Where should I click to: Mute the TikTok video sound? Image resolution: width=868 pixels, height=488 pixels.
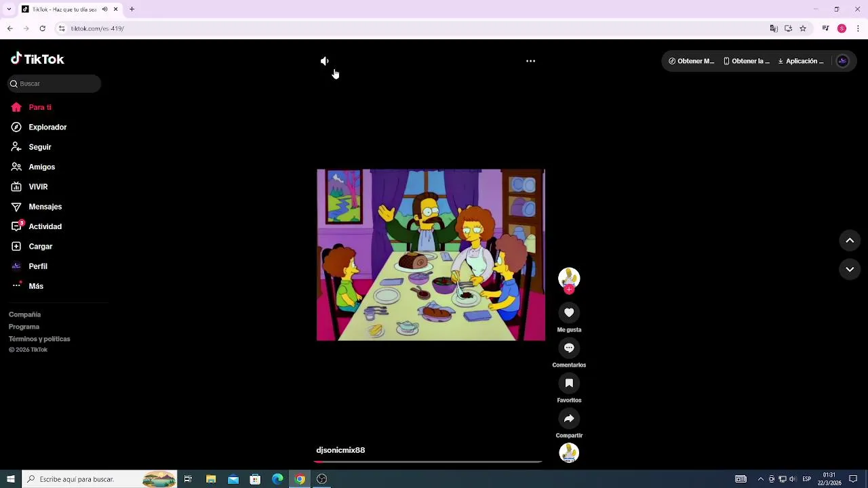[x=325, y=61]
